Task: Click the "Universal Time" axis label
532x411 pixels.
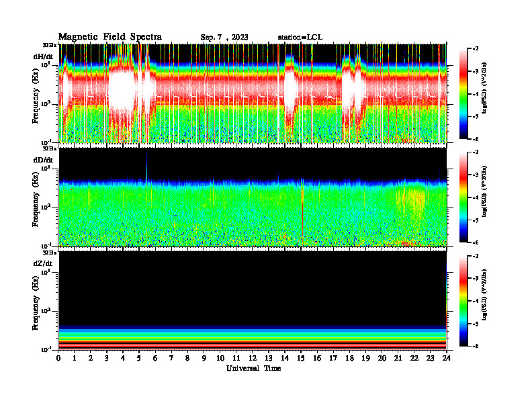Action: [x=253, y=368]
